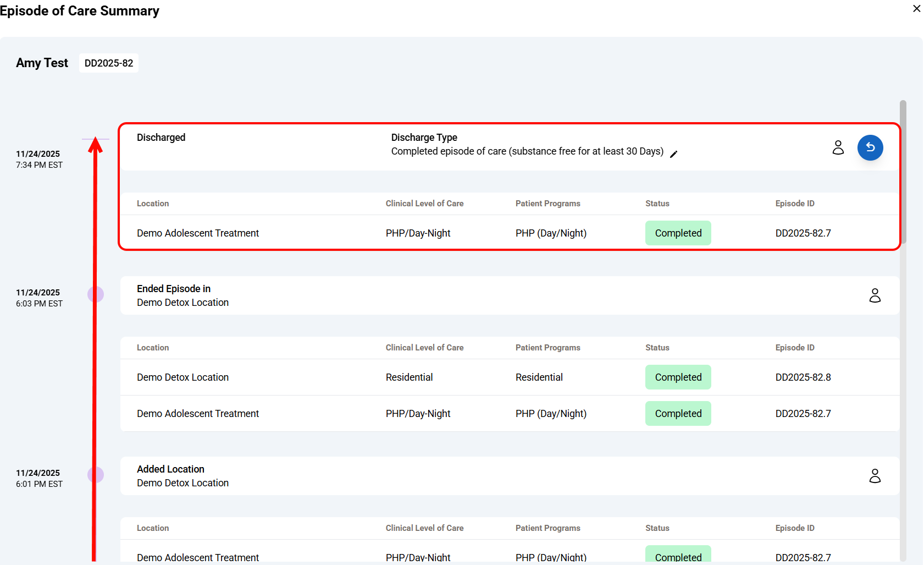Image resolution: width=924 pixels, height=565 pixels.
Task: Select episode ID DD2025-82.8
Action: 803,377
